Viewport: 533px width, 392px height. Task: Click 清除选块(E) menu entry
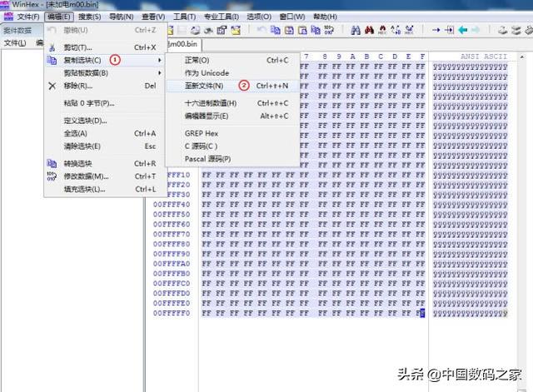(106, 146)
